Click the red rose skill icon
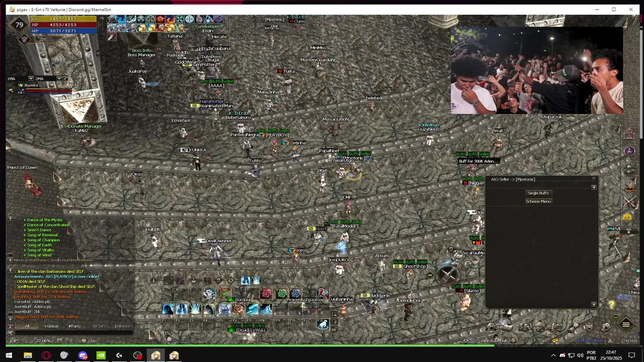The width and height of the screenshot is (644, 362). tap(266, 293)
